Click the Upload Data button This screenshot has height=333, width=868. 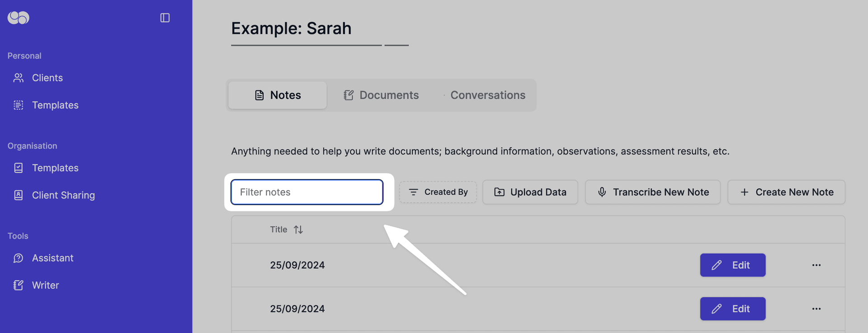tap(530, 192)
